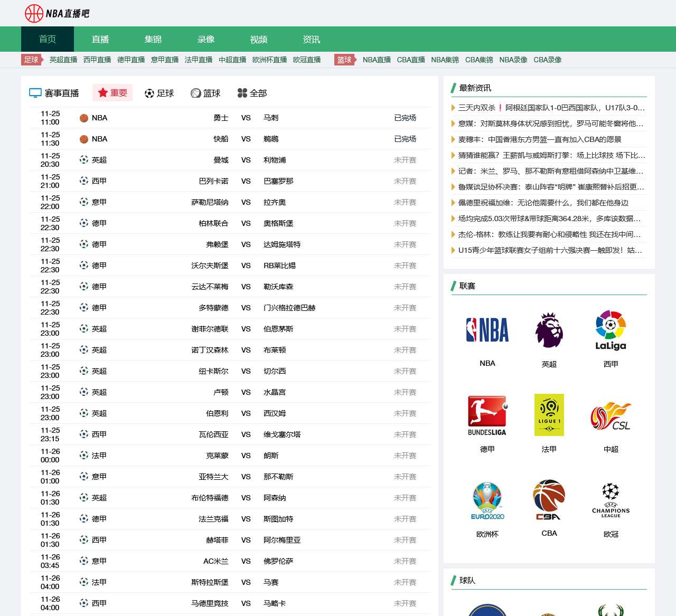676x616 pixels.
Task: Select the Bundesliga 德甲 logo
Action: click(x=487, y=415)
